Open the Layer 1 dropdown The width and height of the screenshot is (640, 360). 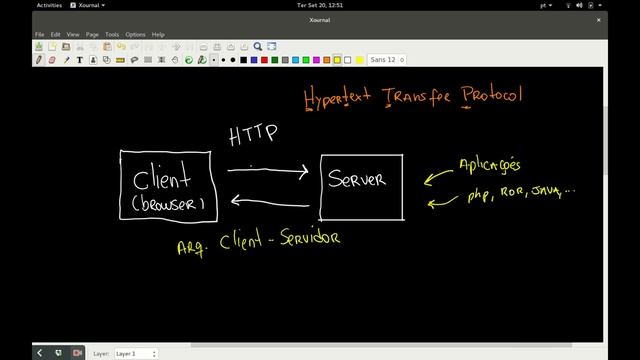[136, 353]
